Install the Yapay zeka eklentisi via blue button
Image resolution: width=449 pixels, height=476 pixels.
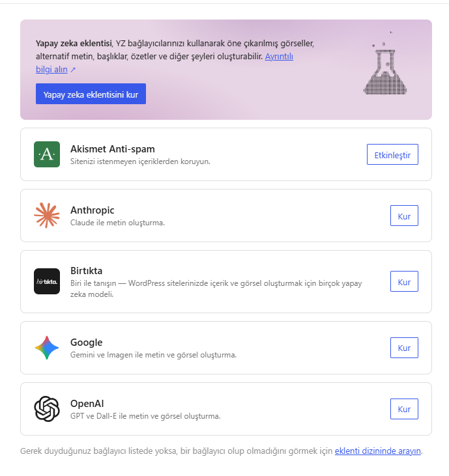[91, 94]
